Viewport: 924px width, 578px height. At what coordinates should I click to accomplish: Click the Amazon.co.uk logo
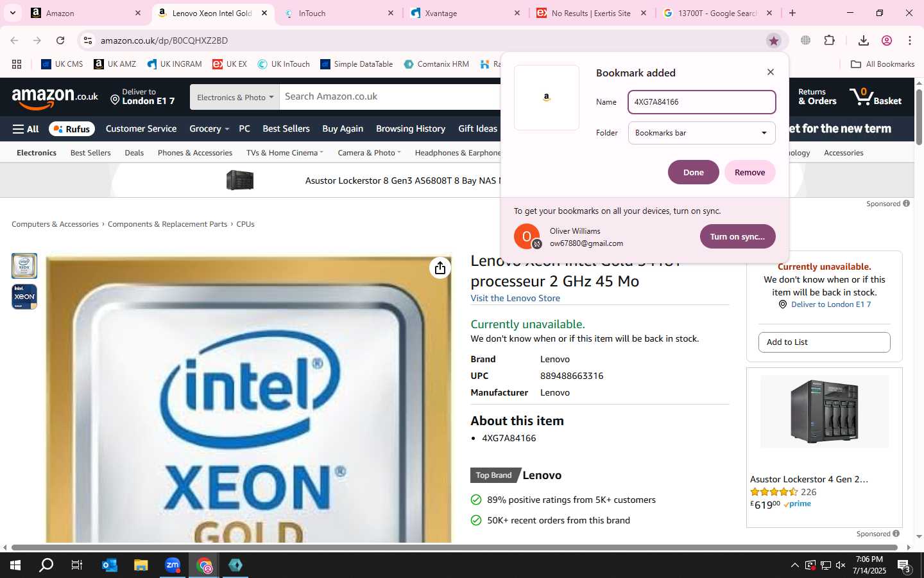pyautogui.click(x=55, y=98)
